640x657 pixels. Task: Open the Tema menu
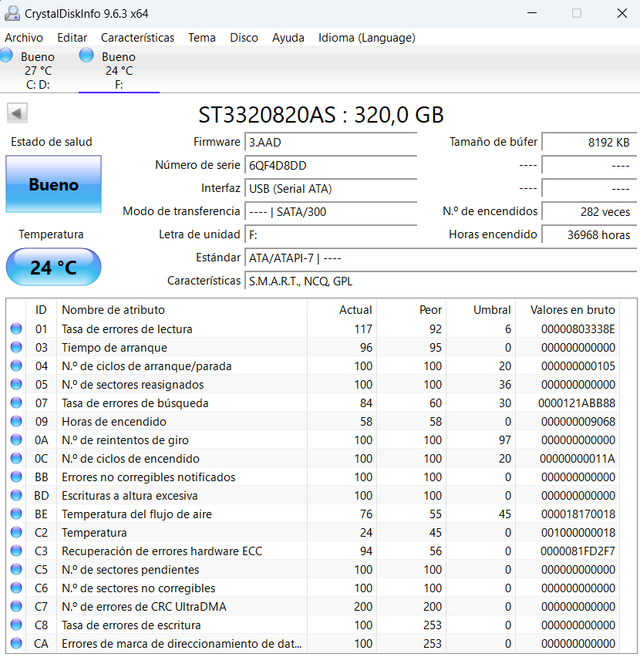(202, 38)
